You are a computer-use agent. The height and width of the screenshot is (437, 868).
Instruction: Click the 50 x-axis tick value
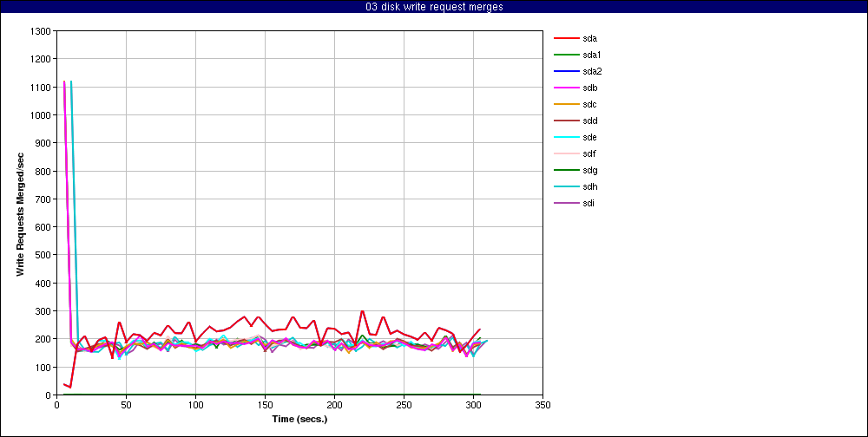126,406
